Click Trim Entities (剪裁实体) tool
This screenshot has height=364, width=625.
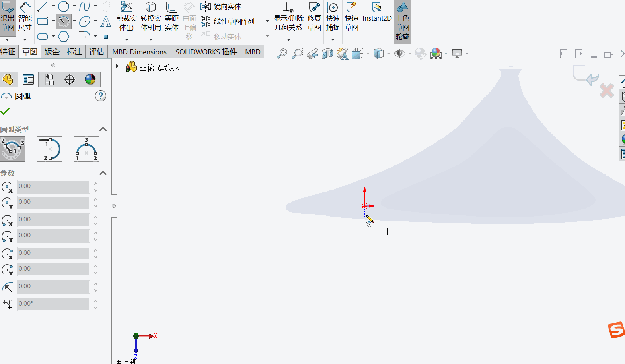coord(127,17)
